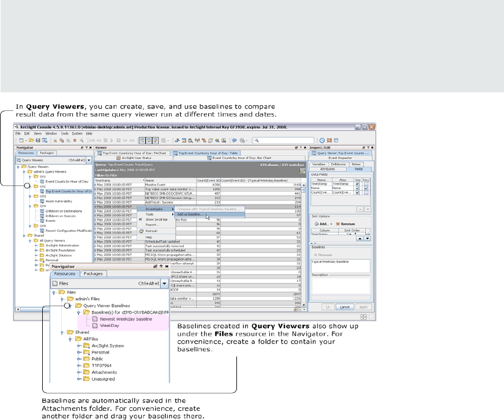Click the Play playback toolbar button
This screenshot has width=504, height=420.
pyautogui.click(x=112, y=140)
